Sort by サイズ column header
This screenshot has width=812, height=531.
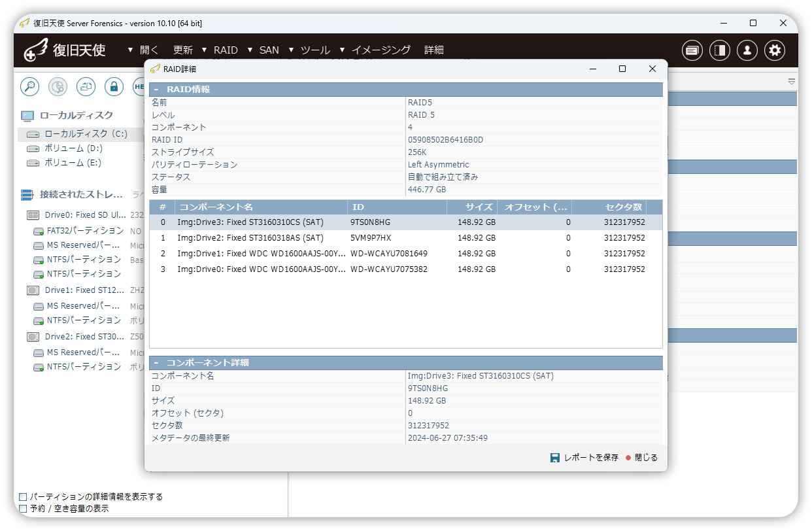click(472, 207)
